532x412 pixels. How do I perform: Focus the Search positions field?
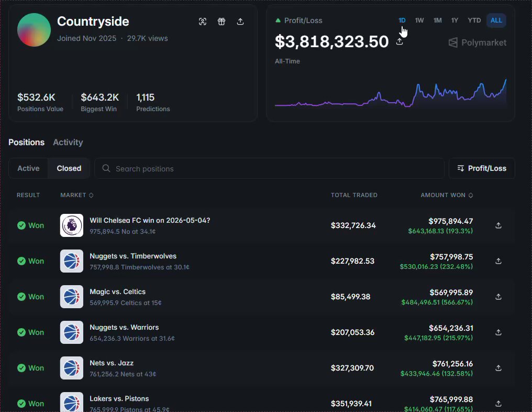coord(269,168)
